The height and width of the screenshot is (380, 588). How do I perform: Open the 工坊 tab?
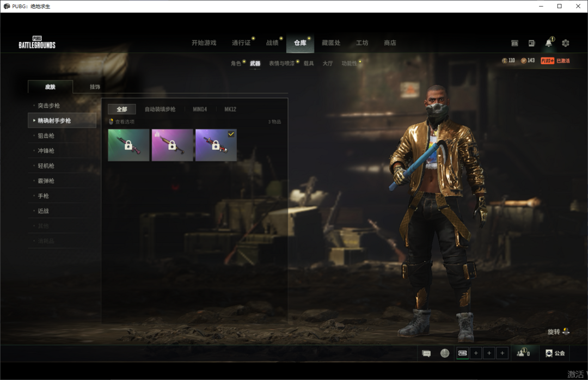[x=362, y=43]
